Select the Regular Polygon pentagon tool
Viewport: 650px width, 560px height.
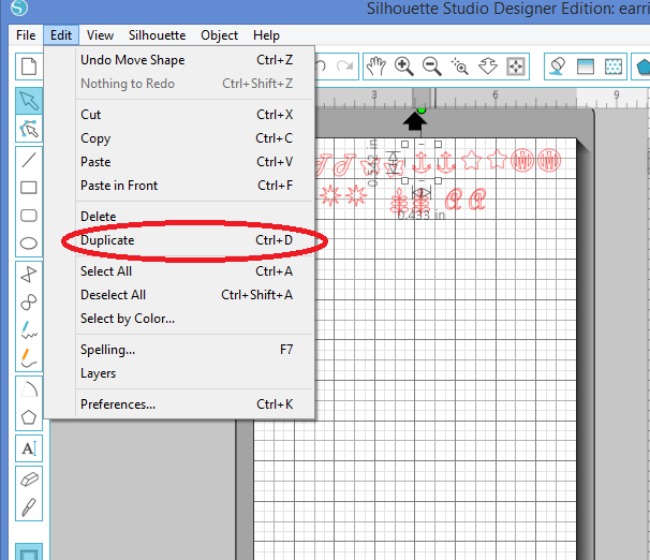[29, 417]
